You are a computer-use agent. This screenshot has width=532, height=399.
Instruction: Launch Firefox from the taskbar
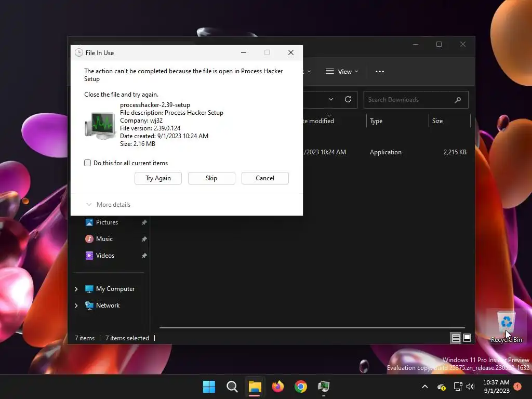click(x=278, y=387)
